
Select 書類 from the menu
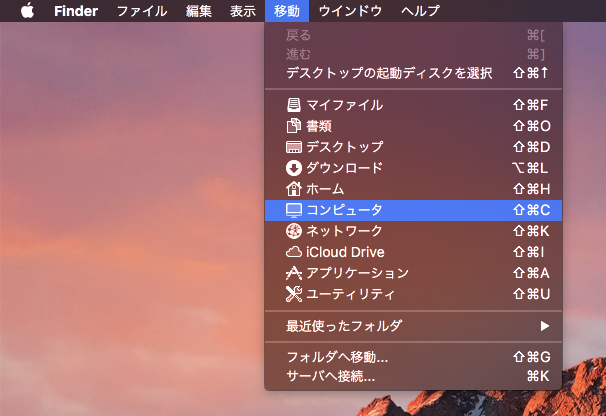pos(413,126)
